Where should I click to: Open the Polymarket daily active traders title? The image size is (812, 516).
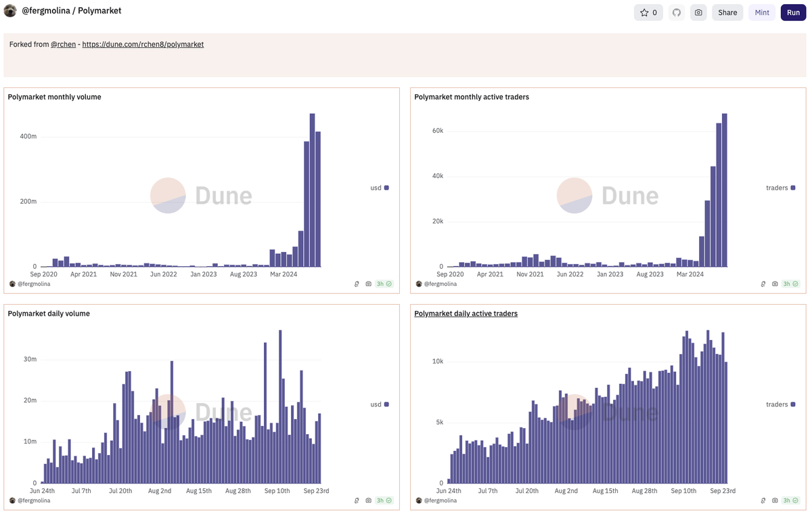click(x=466, y=314)
